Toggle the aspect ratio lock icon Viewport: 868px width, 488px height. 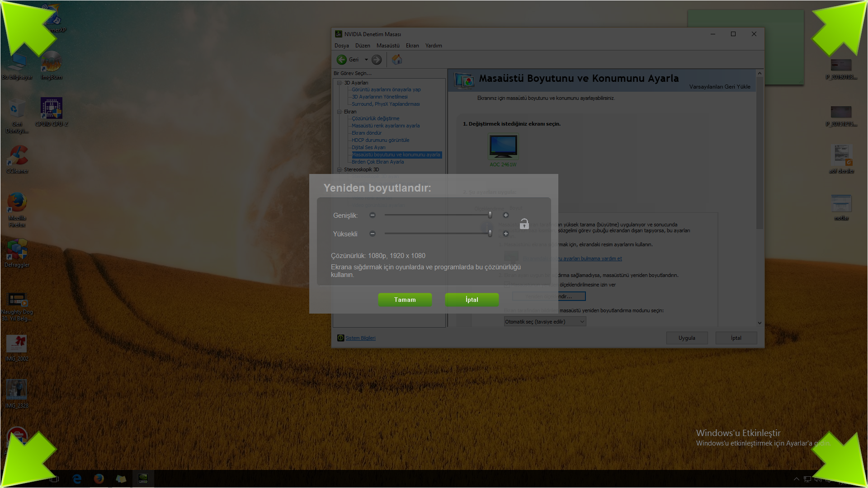[x=524, y=224]
